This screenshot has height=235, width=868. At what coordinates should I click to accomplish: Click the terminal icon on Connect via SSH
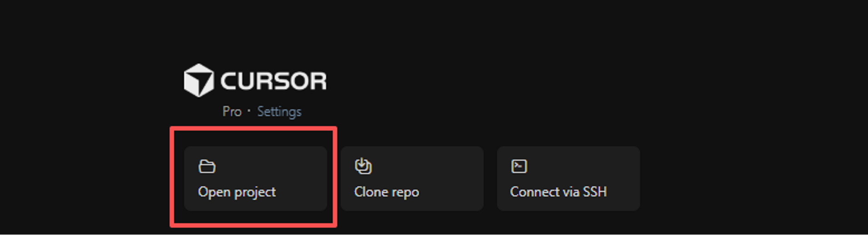point(519,166)
